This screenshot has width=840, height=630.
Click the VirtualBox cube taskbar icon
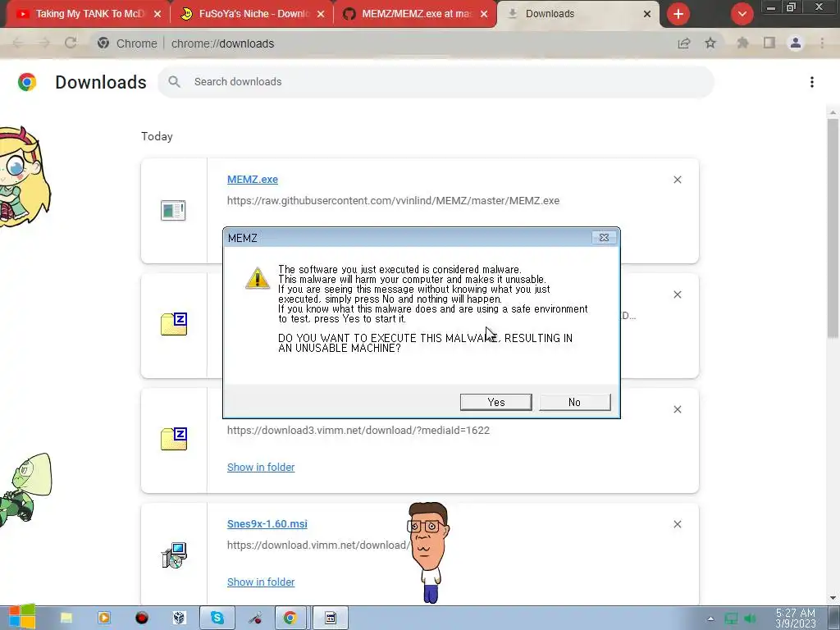[x=179, y=618]
